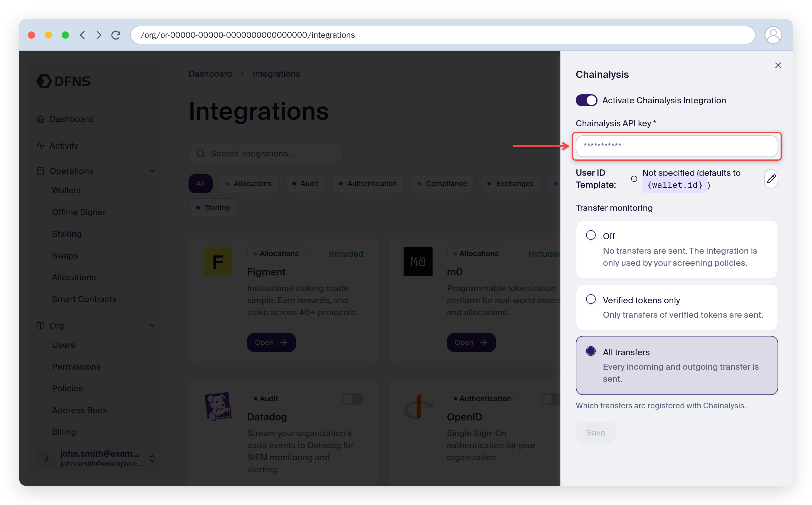Open Address Book in the sidebar
This screenshot has width=812, height=505.
click(79, 410)
